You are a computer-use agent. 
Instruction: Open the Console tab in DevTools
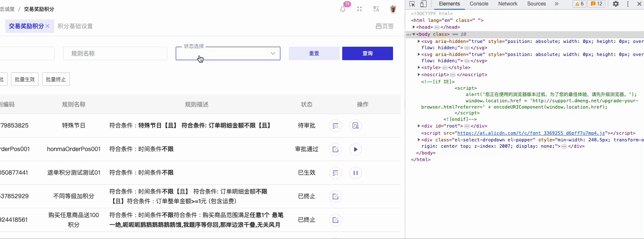tap(479, 4)
